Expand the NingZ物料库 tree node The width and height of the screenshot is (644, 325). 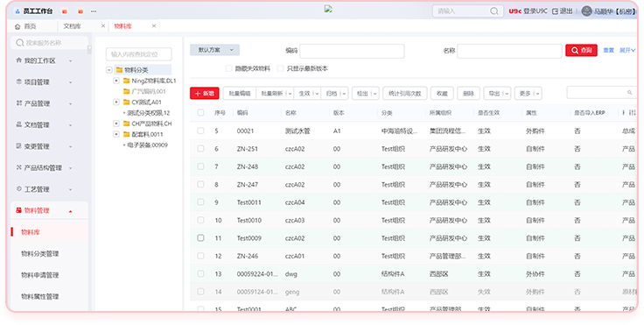(116, 81)
